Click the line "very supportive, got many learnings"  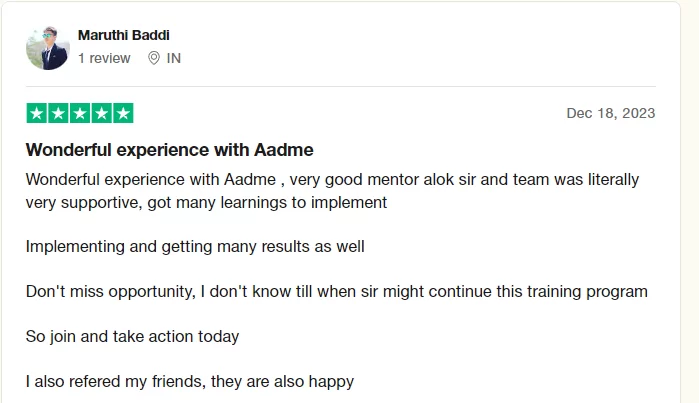coord(206,202)
